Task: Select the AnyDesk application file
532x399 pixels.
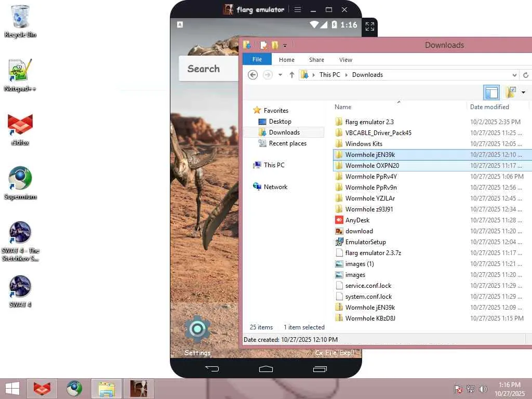Action: pyautogui.click(x=357, y=220)
